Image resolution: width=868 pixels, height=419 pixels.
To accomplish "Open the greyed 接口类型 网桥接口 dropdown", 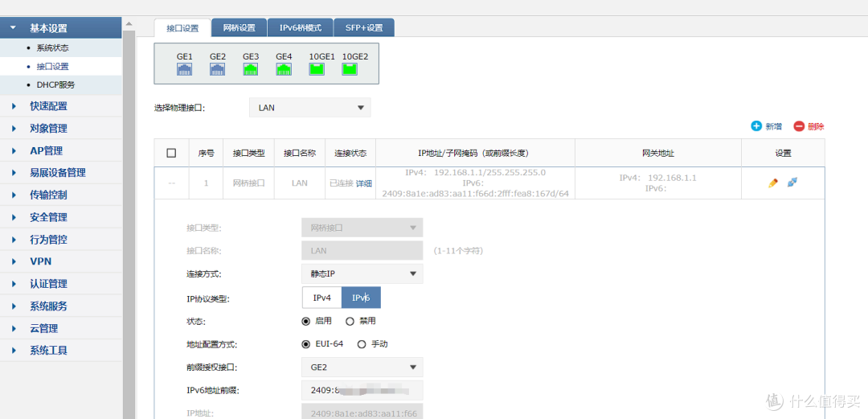I will [362, 228].
